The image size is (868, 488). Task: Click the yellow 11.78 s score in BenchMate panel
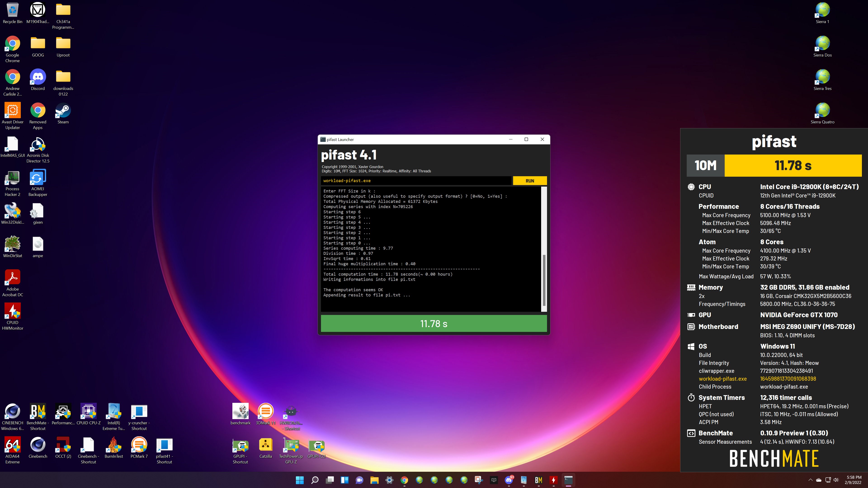tap(793, 165)
